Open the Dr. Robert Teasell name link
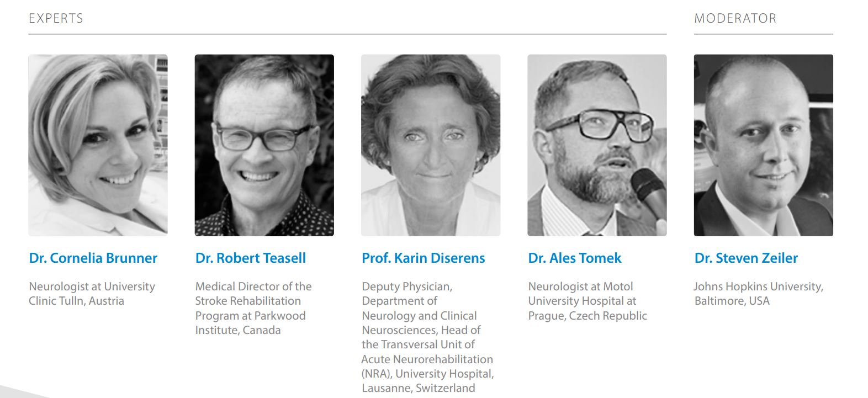 (251, 258)
